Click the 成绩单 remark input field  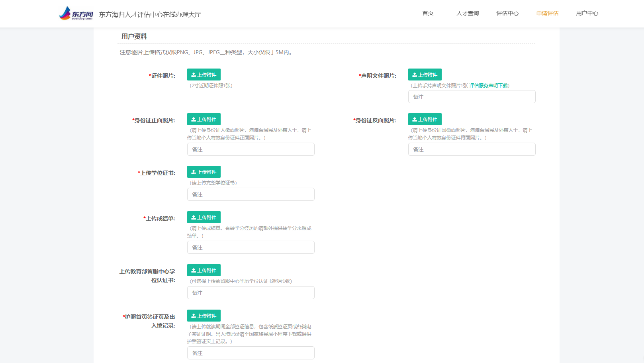click(251, 247)
